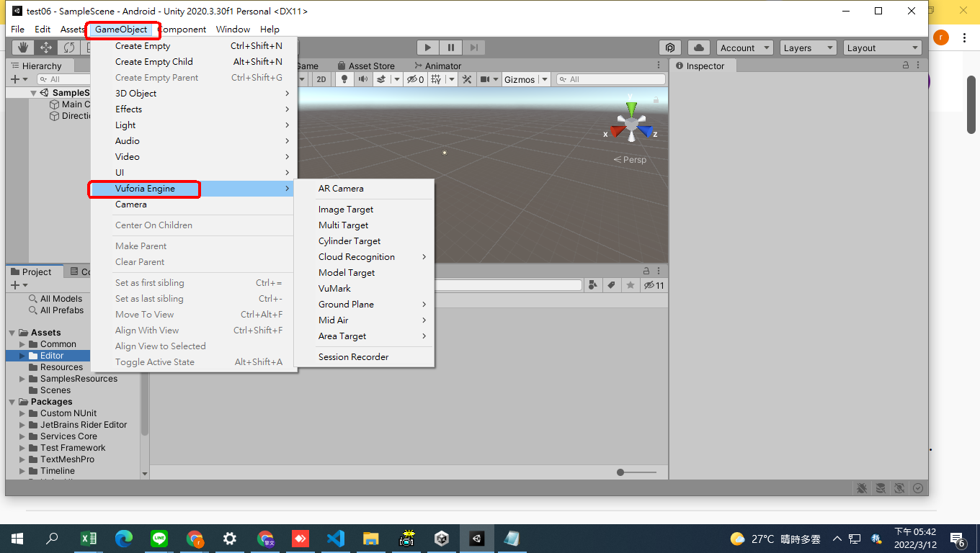Screen dimensions: 980x553
Task: Open component editor tools icon
Action: (x=467, y=79)
